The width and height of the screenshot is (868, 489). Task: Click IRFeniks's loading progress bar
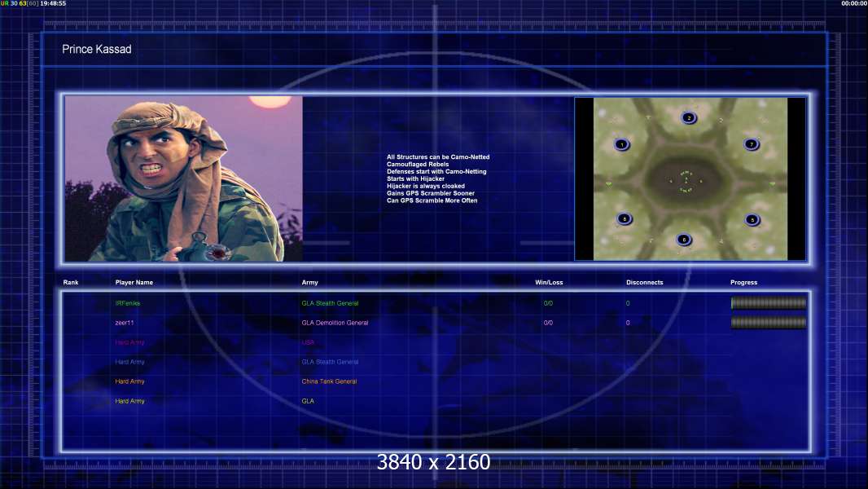point(769,303)
